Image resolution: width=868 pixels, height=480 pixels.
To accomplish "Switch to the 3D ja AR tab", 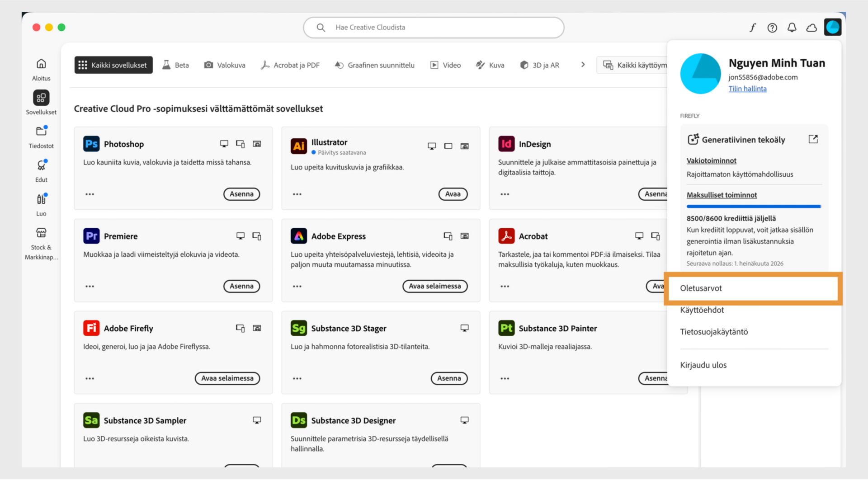I will [x=540, y=65].
